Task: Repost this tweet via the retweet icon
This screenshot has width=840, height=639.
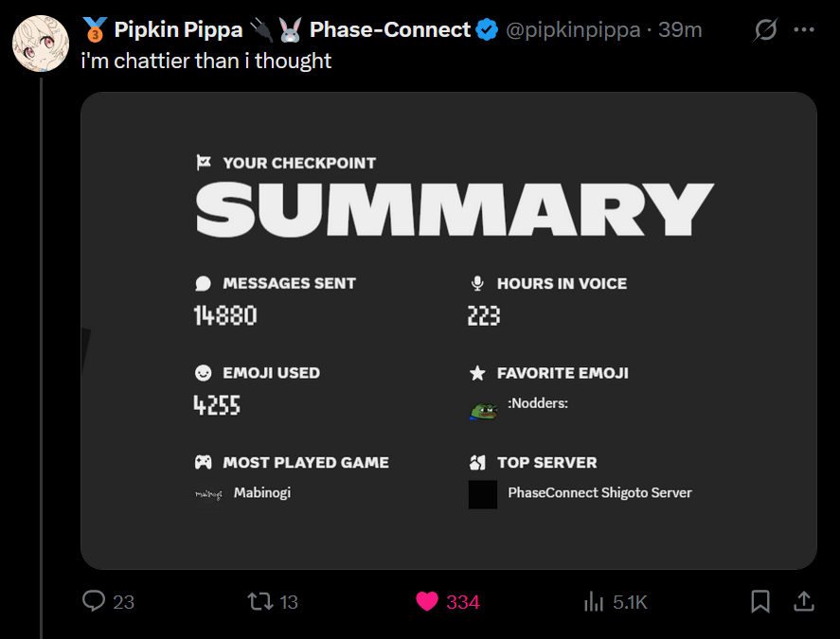Action: (259, 601)
